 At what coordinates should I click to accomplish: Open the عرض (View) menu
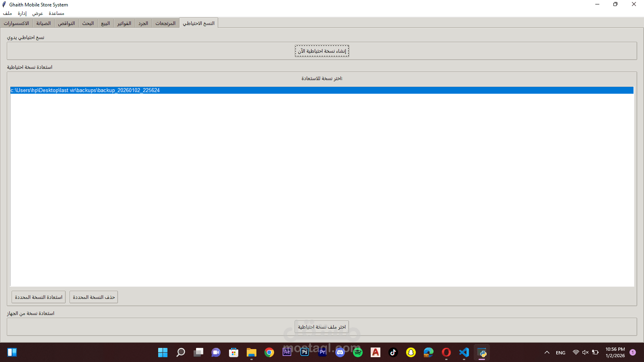(x=38, y=13)
